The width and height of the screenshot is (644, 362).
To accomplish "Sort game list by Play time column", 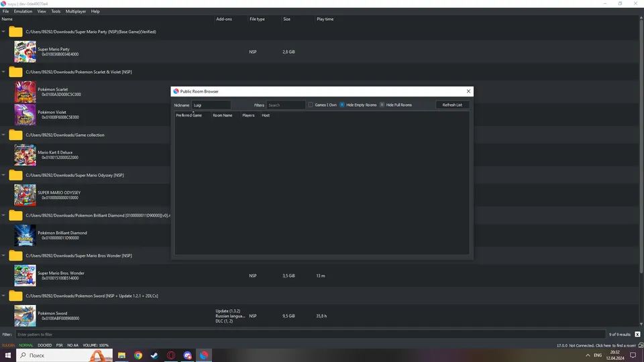I will point(325,19).
